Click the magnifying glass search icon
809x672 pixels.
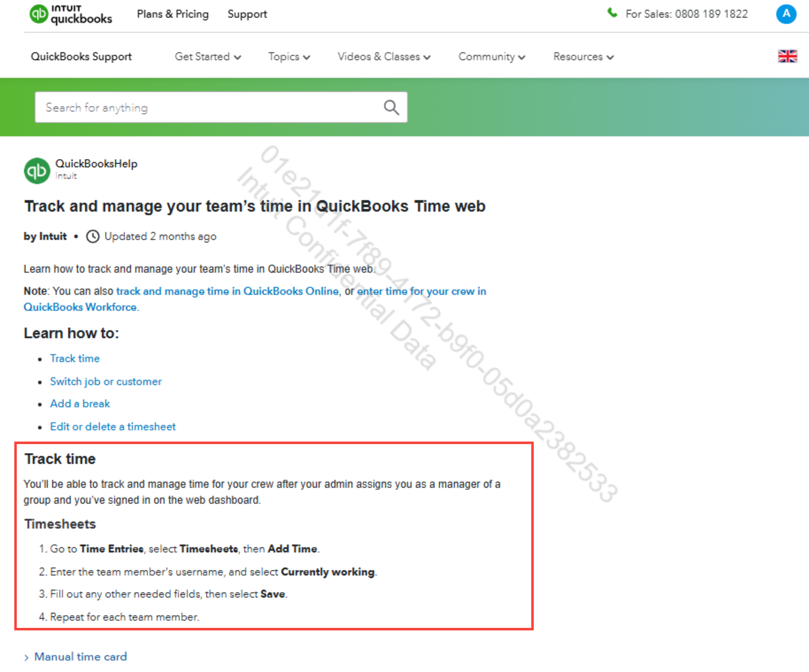391,107
